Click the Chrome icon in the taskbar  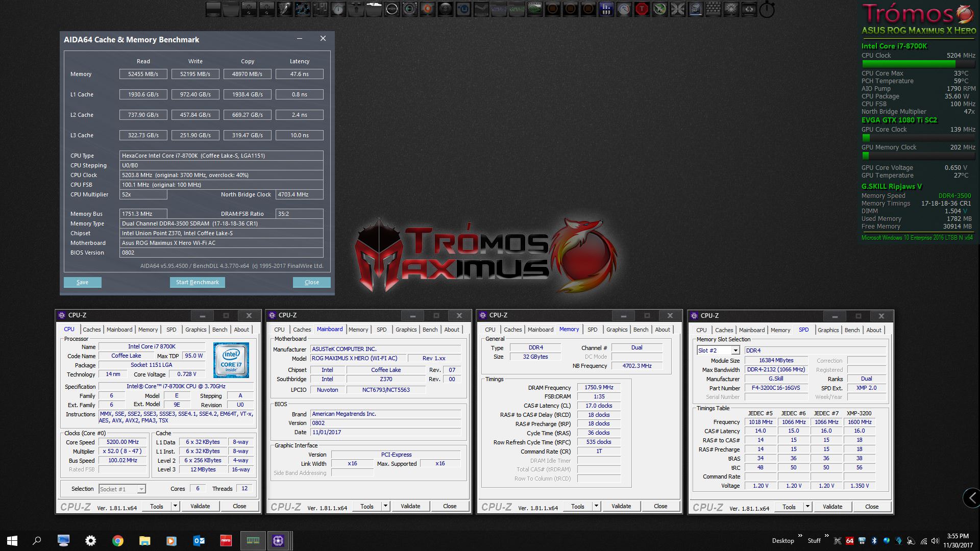tap(118, 541)
